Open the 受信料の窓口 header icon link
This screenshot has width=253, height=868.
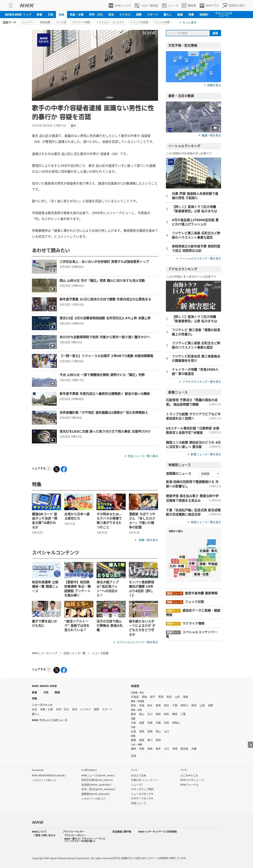[x=234, y=5]
